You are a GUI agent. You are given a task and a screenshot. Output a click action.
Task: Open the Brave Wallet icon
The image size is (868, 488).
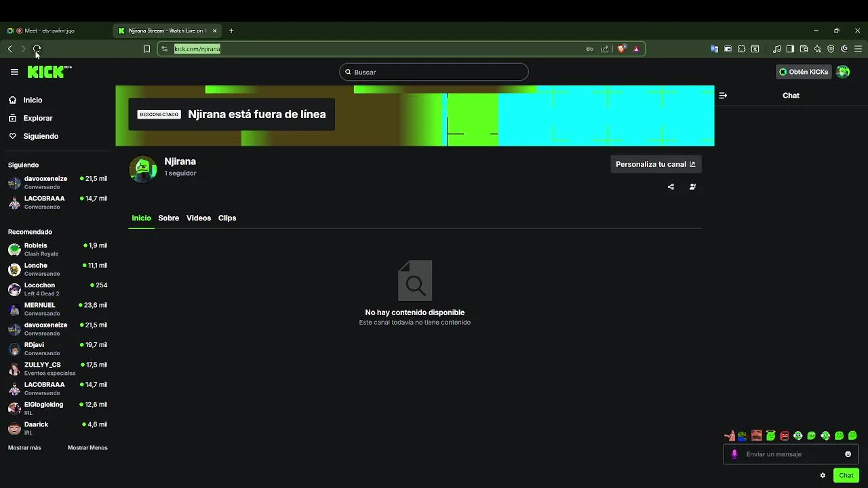tap(804, 49)
